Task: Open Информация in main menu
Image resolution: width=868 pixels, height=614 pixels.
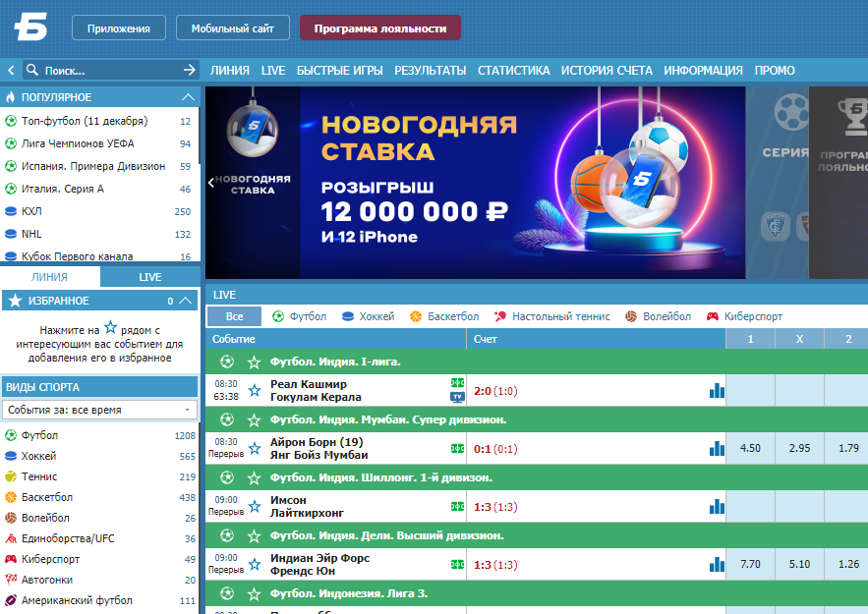Action: pyautogui.click(x=703, y=71)
